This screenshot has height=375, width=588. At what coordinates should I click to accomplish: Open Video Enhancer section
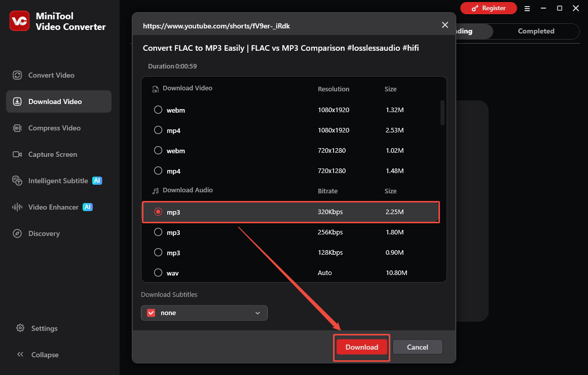[x=59, y=207]
